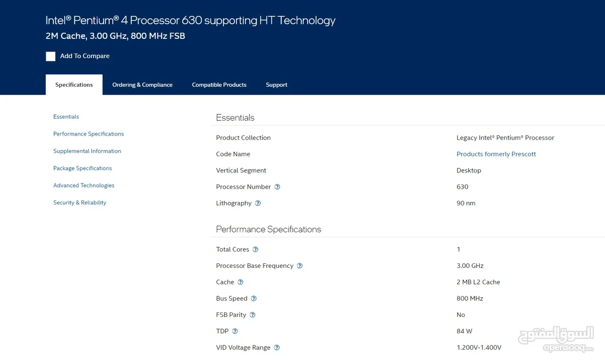Viewport: 605px width, 364px height.
Task: Select the FSB Parity value No
Action: 460,314
